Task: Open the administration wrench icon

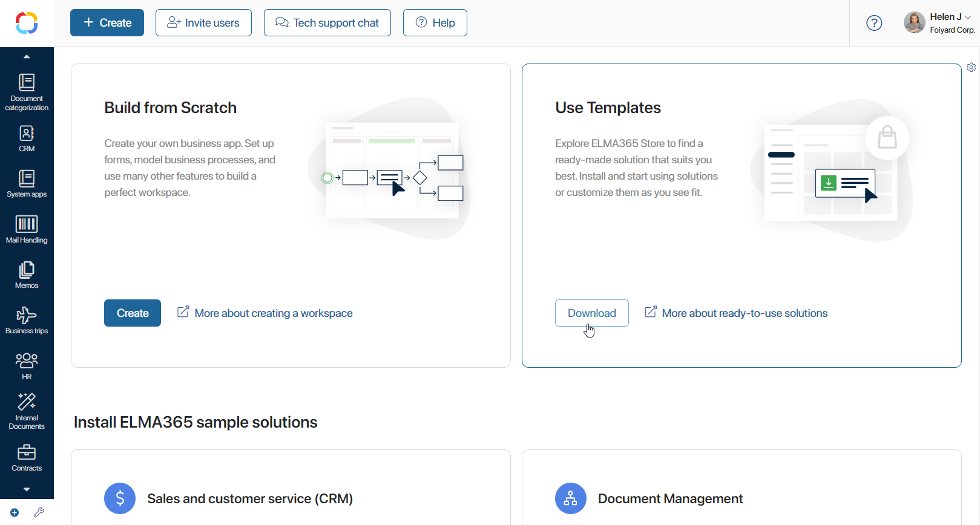Action: (39, 512)
